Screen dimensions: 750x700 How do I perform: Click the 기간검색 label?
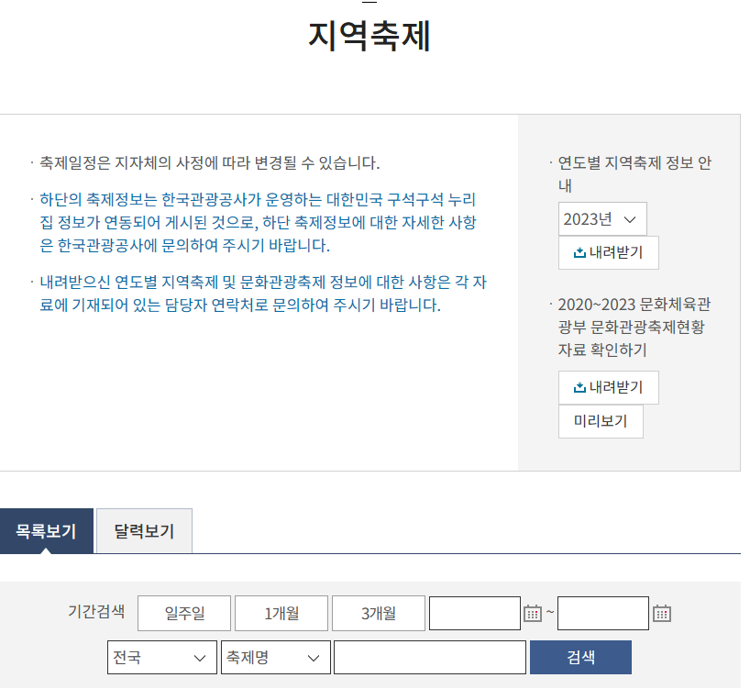click(96, 612)
